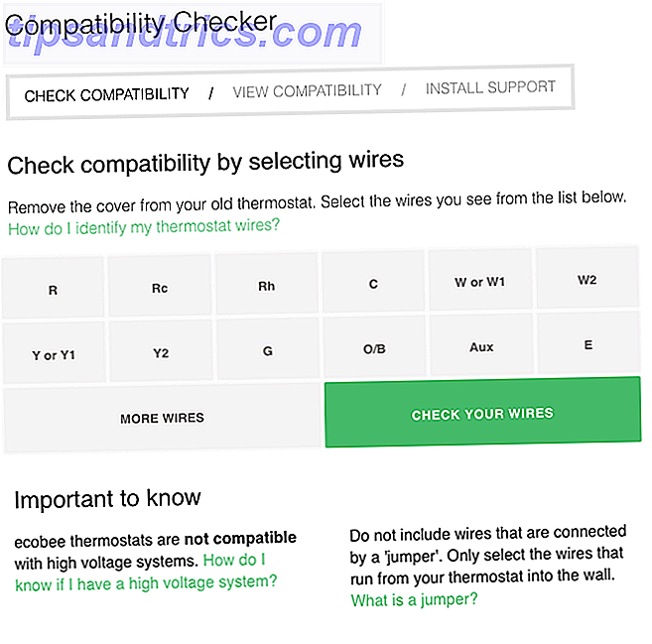The width and height of the screenshot is (652, 644).
Task: Toggle the C wire option
Action: coord(373,284)
